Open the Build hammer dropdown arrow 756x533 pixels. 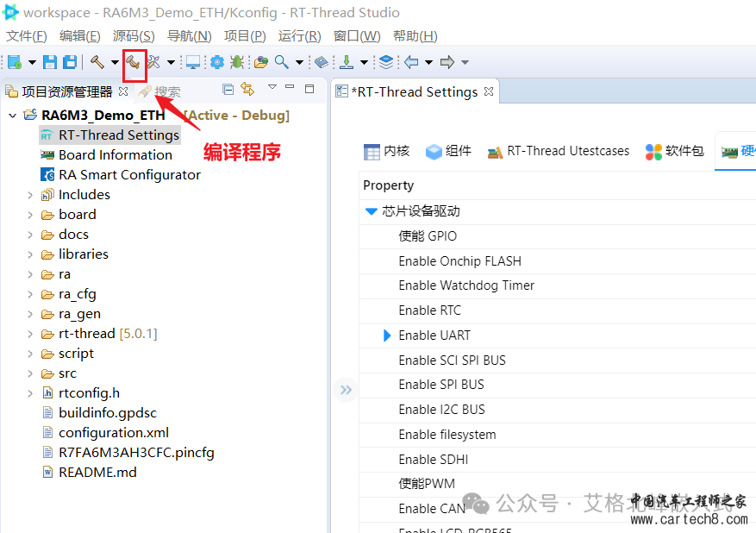coord(115,62)
